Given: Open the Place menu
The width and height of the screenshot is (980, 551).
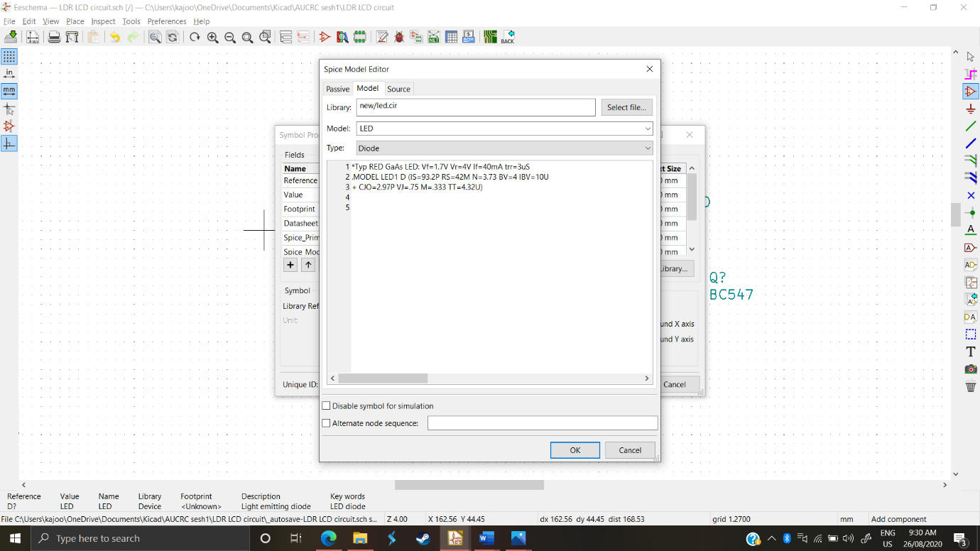Looking at the screenshot, I should (75, 21).
